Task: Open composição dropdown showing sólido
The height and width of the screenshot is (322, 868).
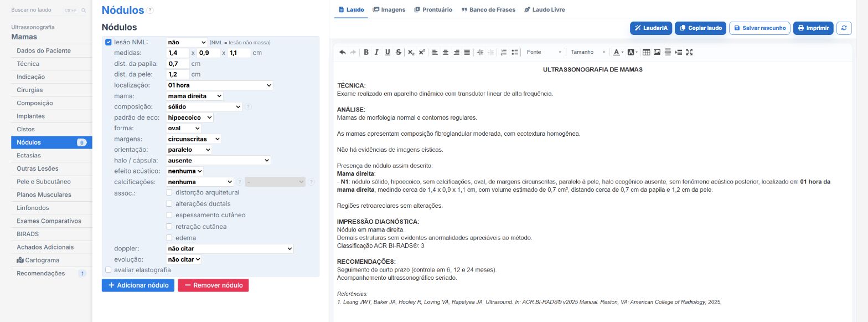Action: click(204, 106)
